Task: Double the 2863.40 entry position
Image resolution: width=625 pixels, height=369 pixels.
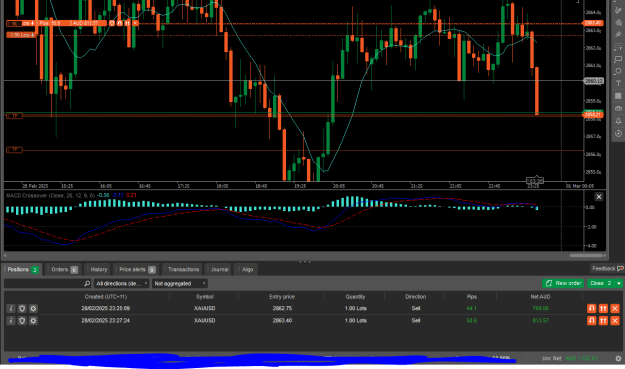Action: click(603, 320)
